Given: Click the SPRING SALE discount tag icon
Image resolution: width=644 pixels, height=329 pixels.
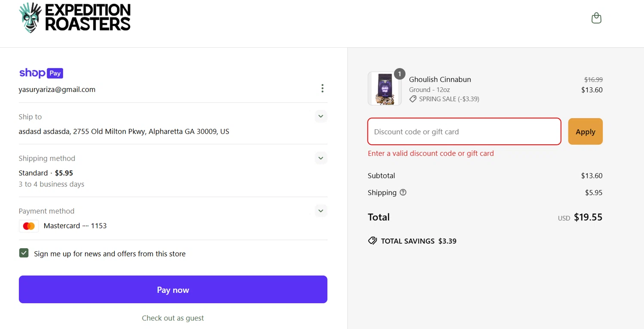Looking at the screenshot, I should 413,99.
